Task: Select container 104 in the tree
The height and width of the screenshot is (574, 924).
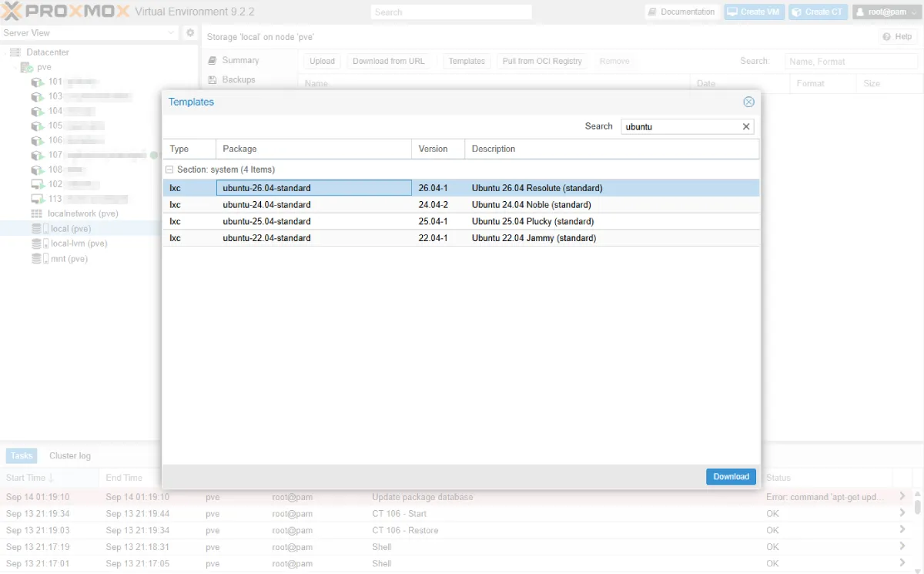Action: 63,111
